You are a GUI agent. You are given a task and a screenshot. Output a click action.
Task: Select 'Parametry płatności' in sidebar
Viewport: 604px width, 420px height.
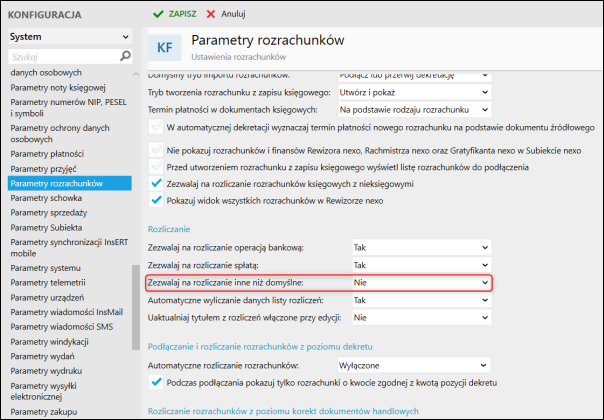41,154
